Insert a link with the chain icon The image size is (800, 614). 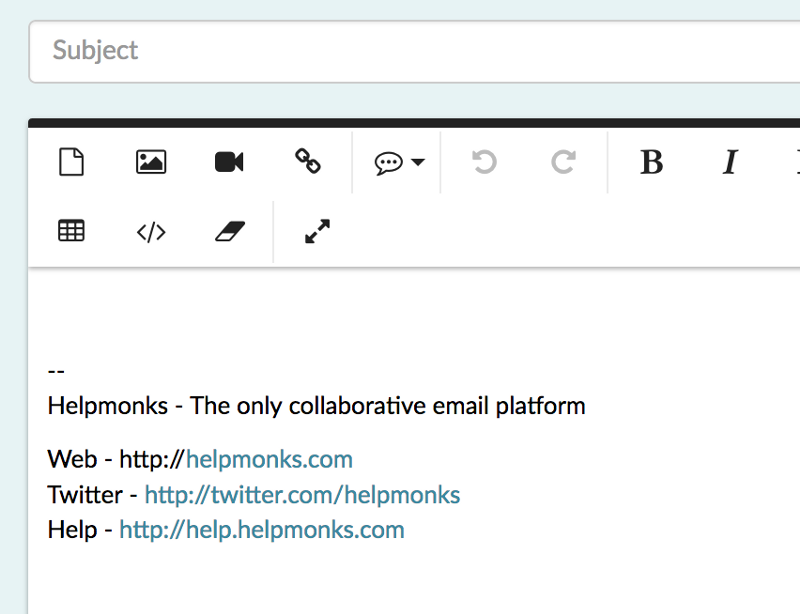[x=308, y=161]
